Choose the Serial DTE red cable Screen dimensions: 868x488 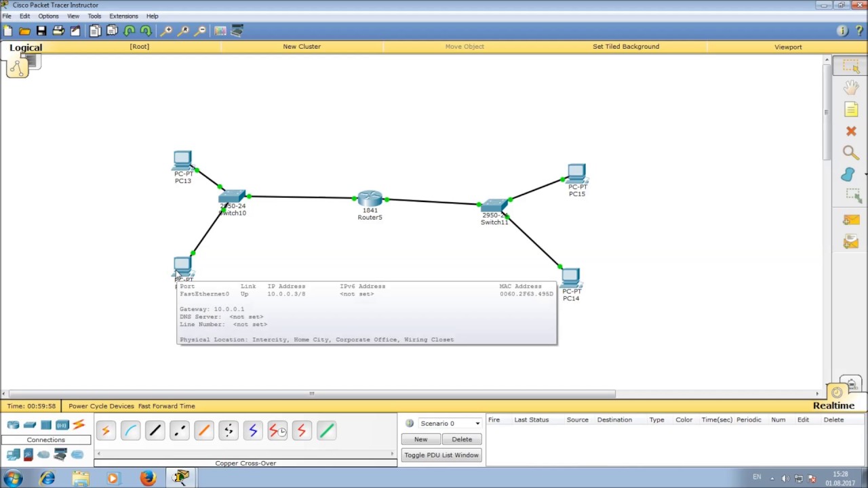tap(301, 430)
